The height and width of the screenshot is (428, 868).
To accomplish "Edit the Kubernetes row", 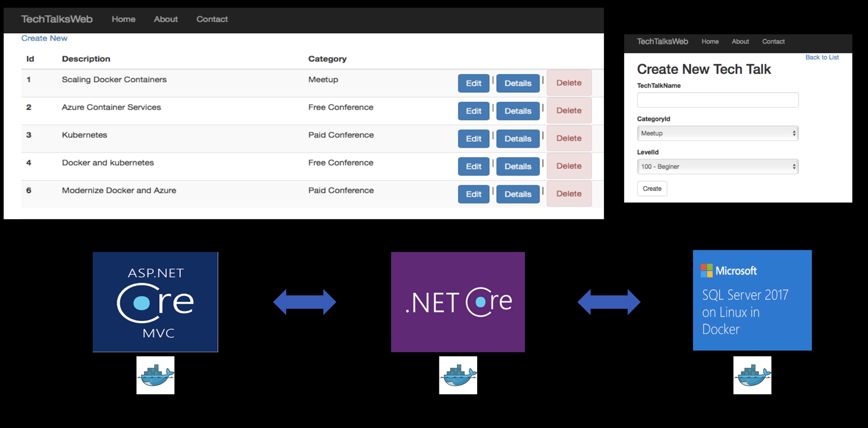I will pyautogui.click(x=473, y=139).
